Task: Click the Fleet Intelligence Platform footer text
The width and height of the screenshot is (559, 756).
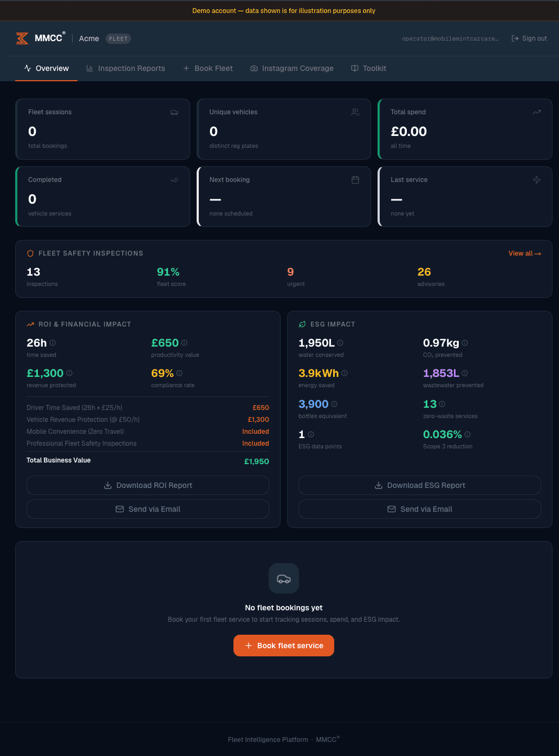Action: [268, 740]
